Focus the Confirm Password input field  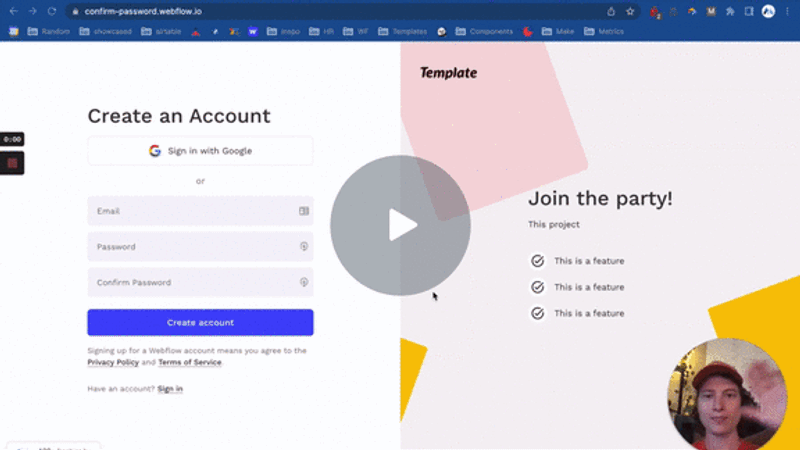click(x=201, y=282)
